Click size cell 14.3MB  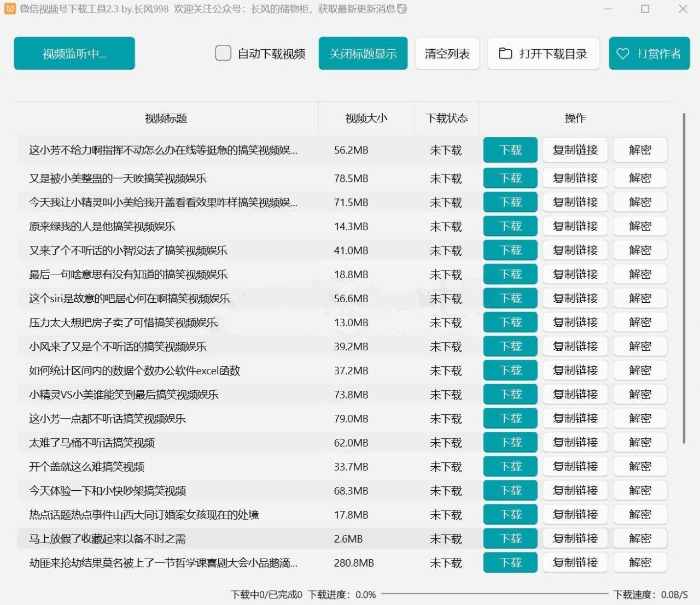click(x=351, y=226)
